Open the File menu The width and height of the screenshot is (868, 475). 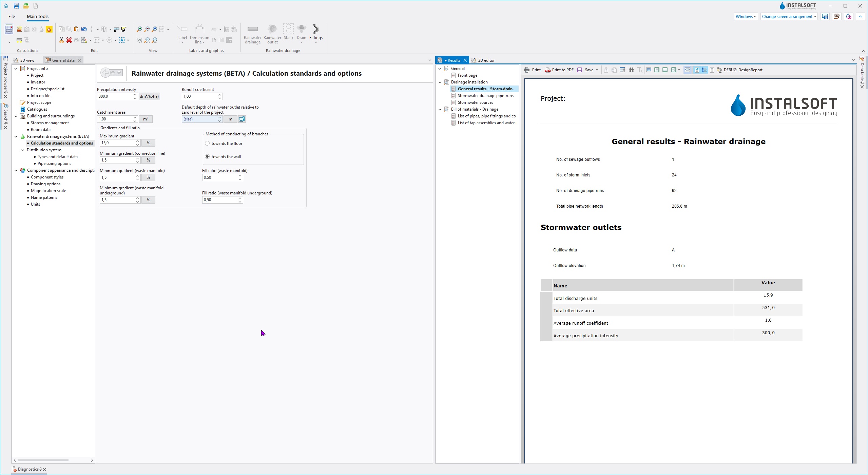12,17
